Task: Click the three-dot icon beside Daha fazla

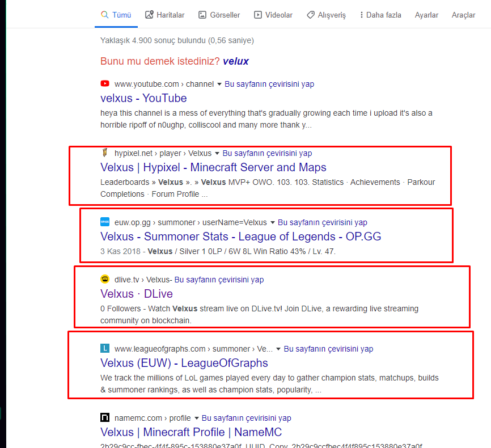Action: pyautogui.click(x=362, y=15)
